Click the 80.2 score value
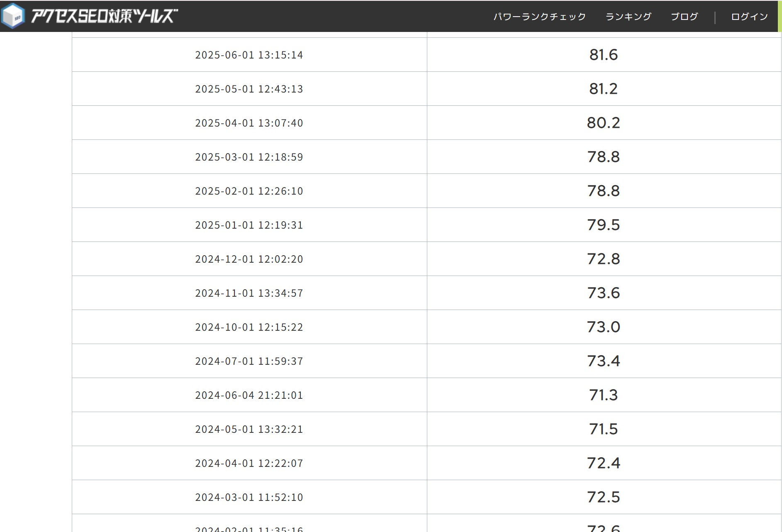The height and width of the screenshot is (532, 782). [604, 123]
